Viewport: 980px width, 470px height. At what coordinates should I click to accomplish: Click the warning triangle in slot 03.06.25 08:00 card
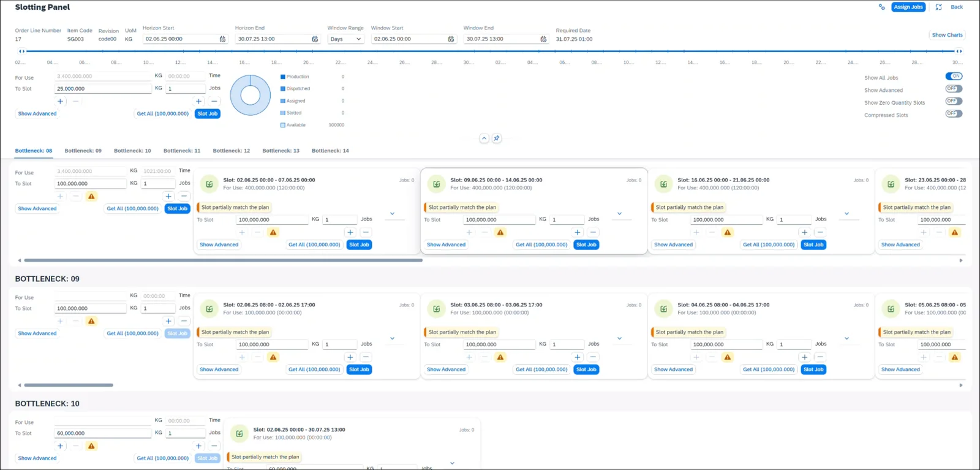tap(500, 357)
